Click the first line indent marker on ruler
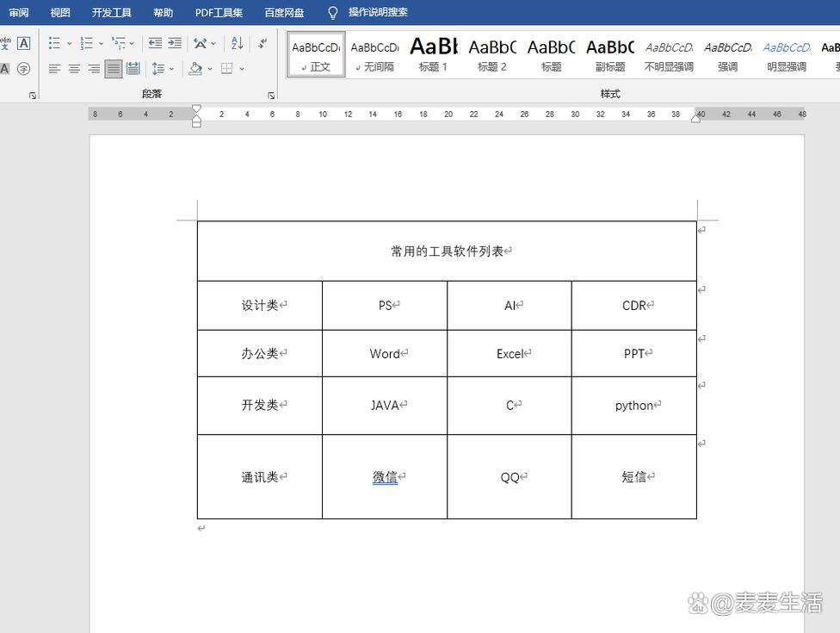The width and height of the screenshot is (840, 633). point(196,109)
